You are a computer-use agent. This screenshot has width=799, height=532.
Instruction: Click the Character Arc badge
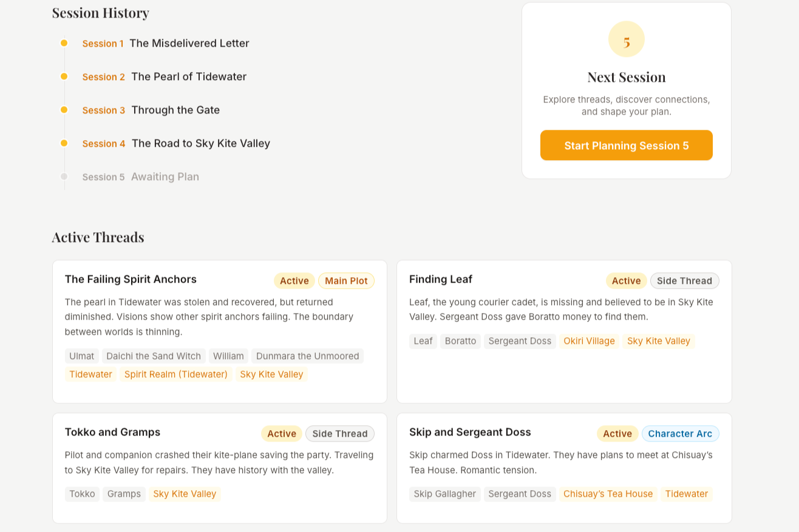[680, 434]
